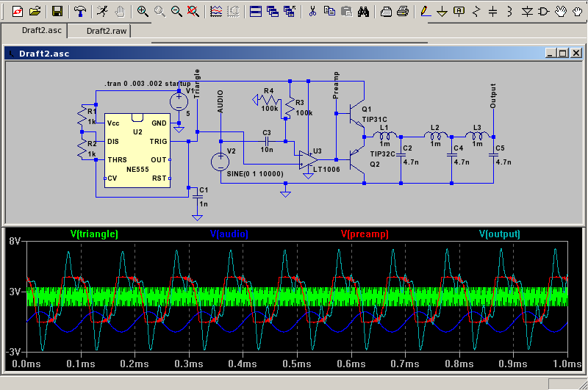Select the V(preamp) trace label
The width and height of the screenshot is (588, 390).
click(365, 234)
